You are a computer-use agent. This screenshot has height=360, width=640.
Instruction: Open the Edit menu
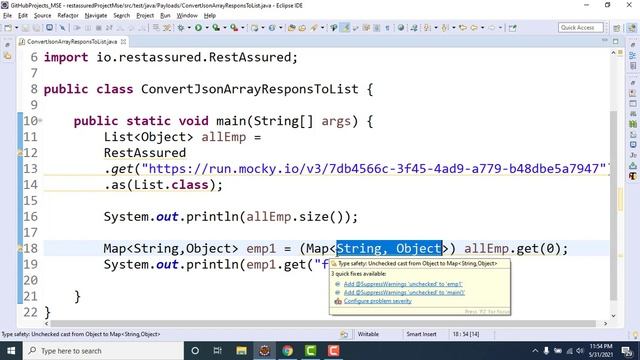click(23, 16)
